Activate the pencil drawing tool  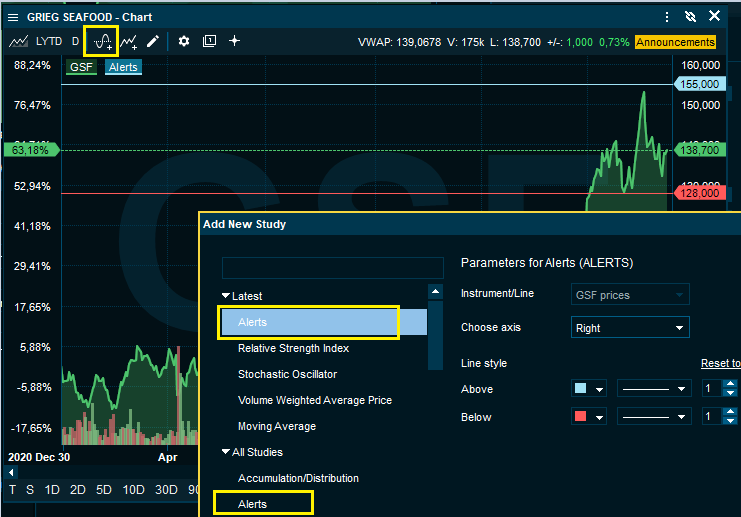(153, 41)
